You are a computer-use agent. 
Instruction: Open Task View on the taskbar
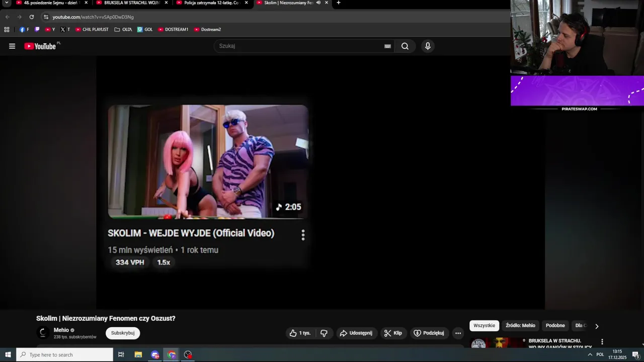[121, 354]
